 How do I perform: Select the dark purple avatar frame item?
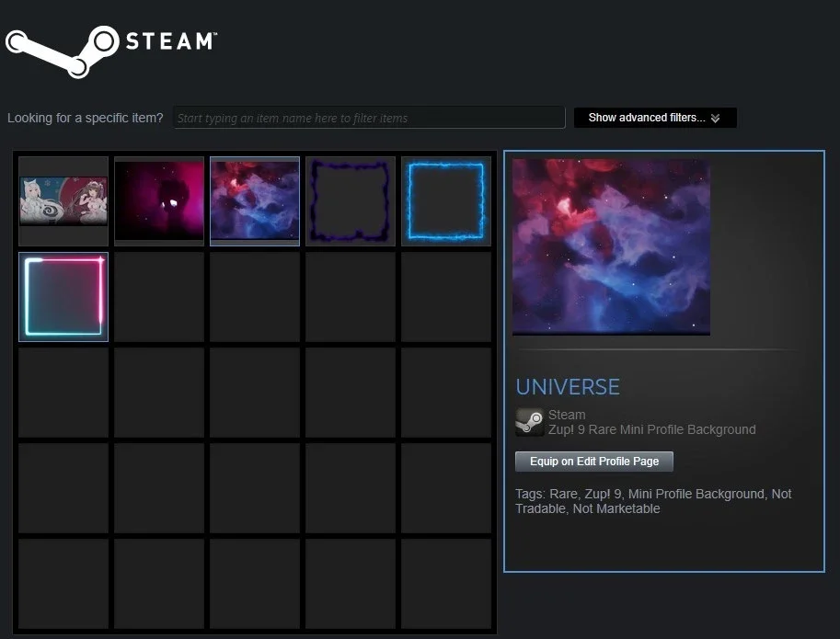[351, 201]
